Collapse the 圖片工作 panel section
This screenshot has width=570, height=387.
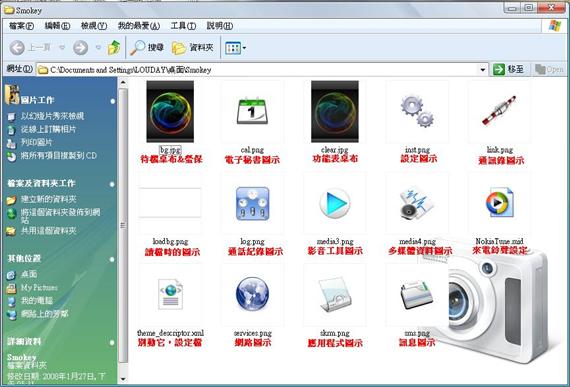pyautogui.click(x=113, y=101)
